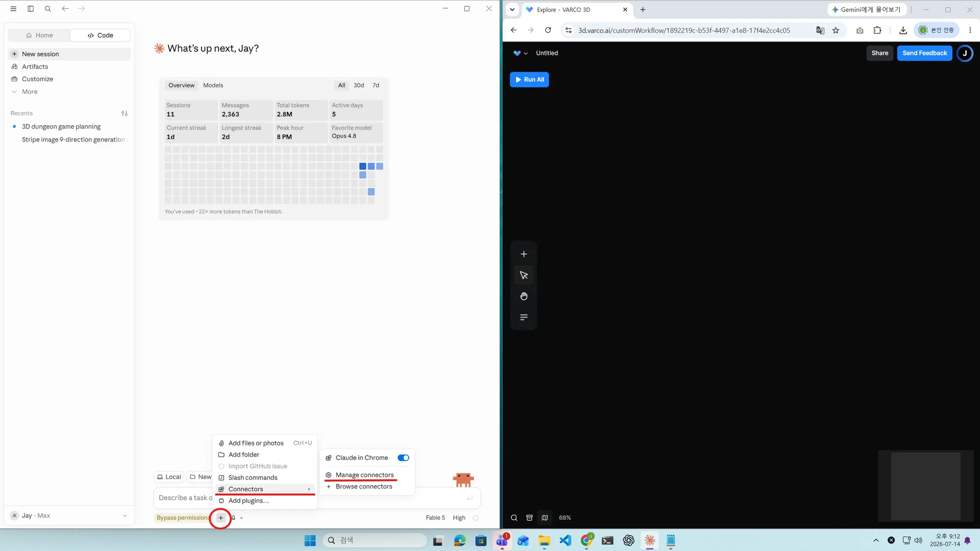
Task: Open search in the Claude title bar
Action: coord(48,9)
